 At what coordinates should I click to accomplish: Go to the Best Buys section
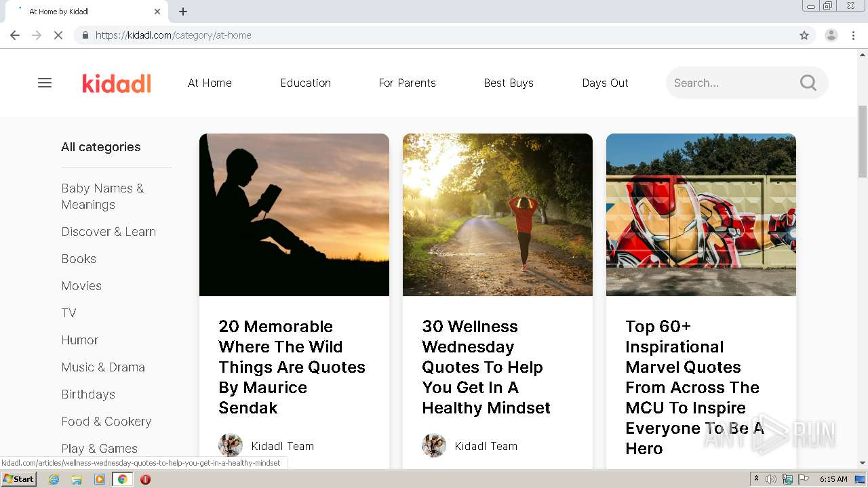509,83
